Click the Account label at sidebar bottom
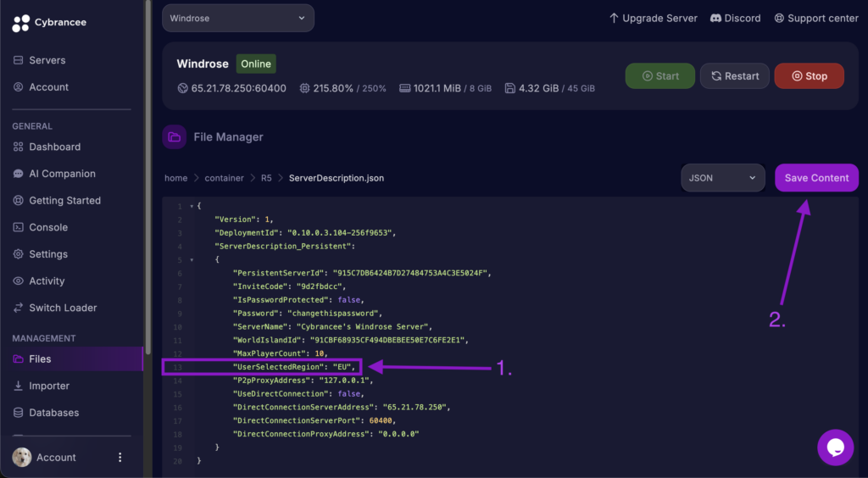The image size is (868, 478). (56, 458)
